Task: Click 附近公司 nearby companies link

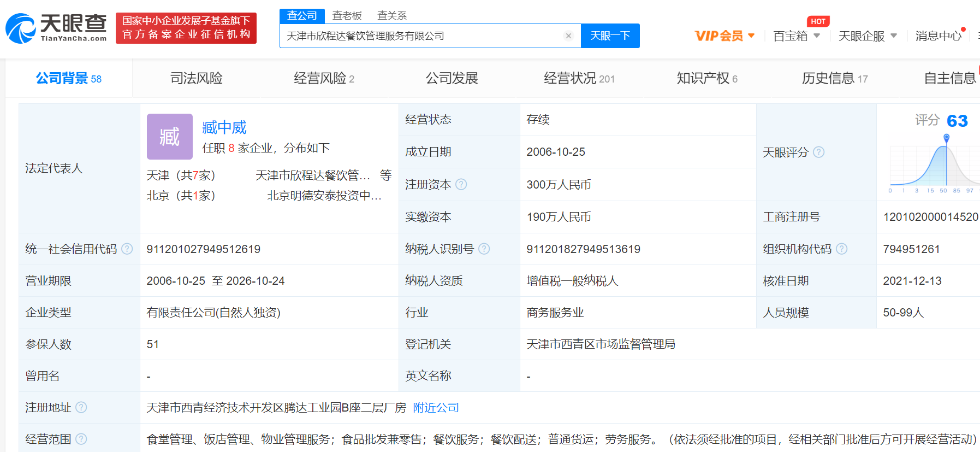Action: tap(436, 407)
